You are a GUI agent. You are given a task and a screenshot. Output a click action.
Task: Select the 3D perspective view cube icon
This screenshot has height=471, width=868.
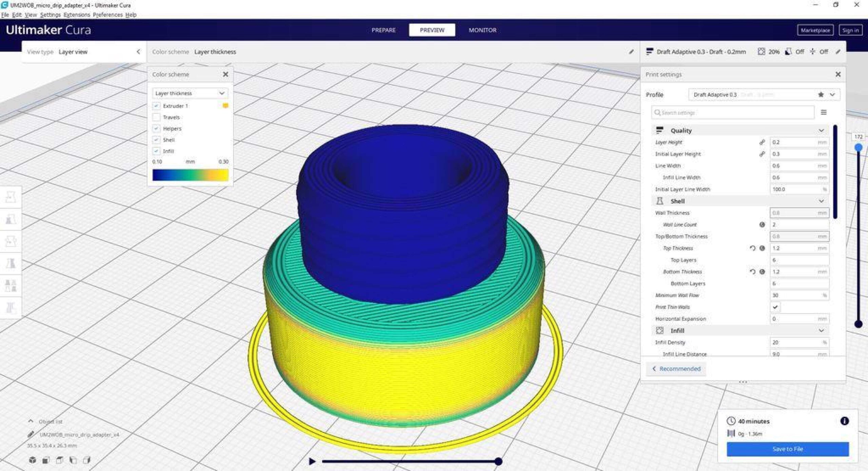point(33,460)
